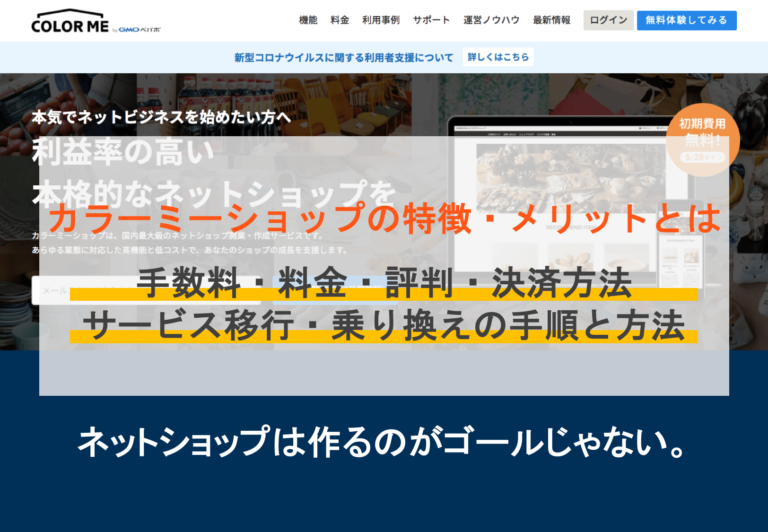Select 運営ノウハウ from the navigation bar
768x532 pixels.
pyautogui.click(x=490, y=20)
